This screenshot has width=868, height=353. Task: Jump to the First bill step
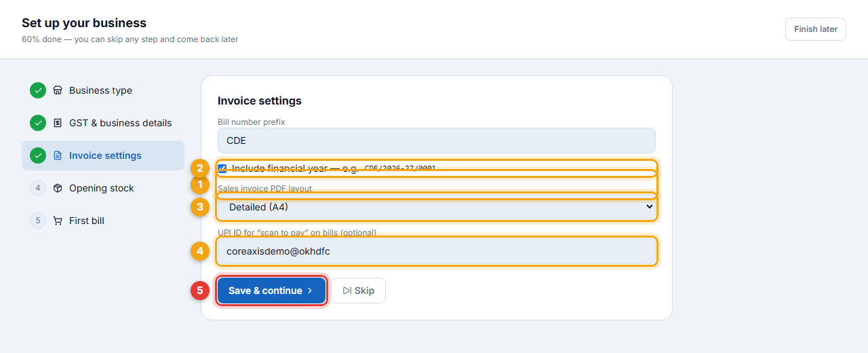(x=103, y=221)
